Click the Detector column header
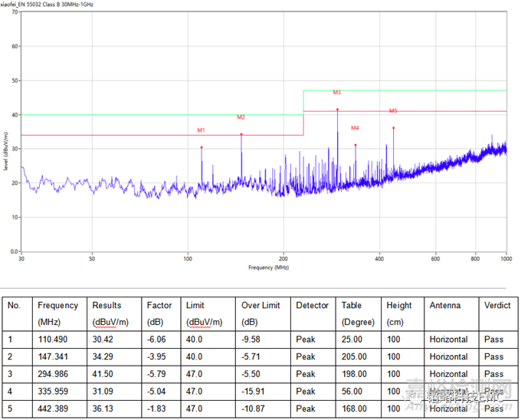The width and height of the screenshot is (521, 420). click(313, 305)
